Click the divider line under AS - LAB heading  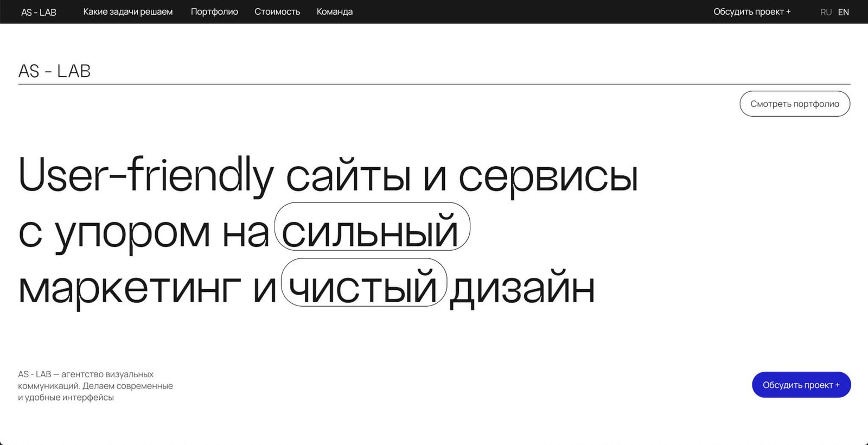pos(434,84)
